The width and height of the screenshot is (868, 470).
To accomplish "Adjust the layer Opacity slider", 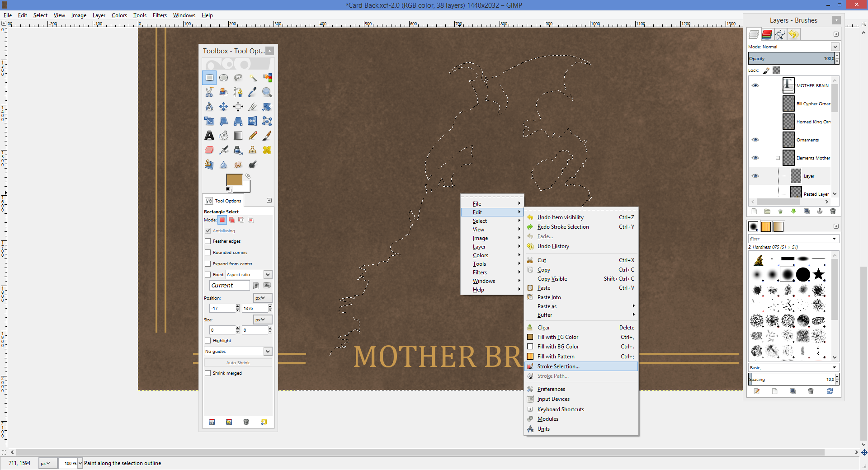I will (x=792, y=59).
